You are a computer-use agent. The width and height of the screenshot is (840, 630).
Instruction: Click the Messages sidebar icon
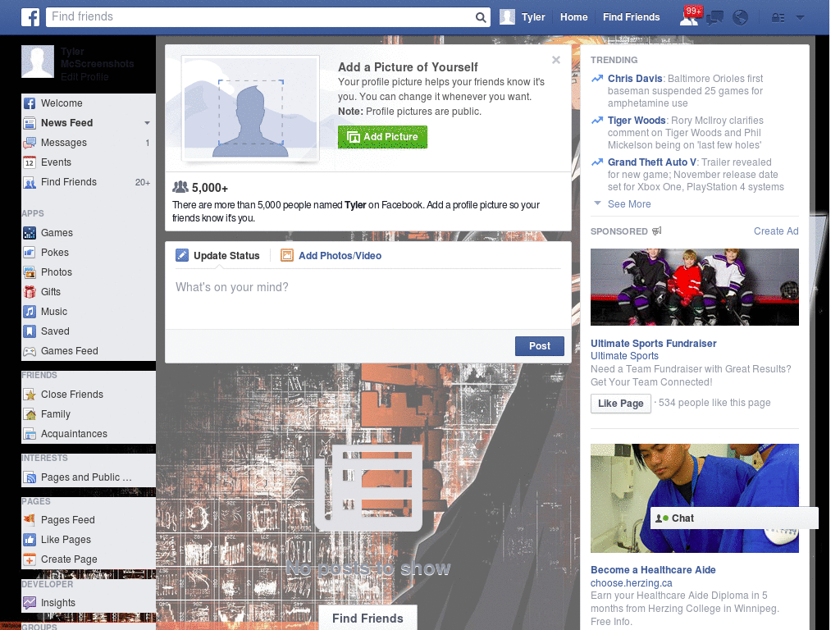click(30, 143)
